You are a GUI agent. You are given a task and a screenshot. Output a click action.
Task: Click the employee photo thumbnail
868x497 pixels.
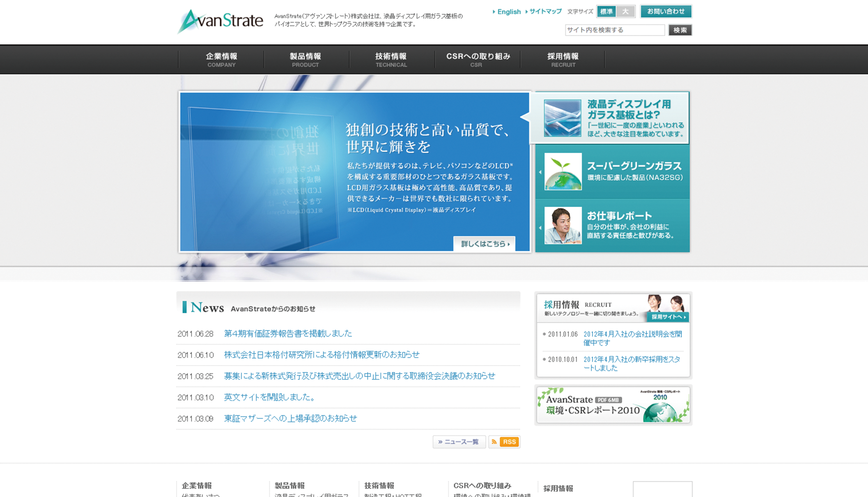coord(563,226)
